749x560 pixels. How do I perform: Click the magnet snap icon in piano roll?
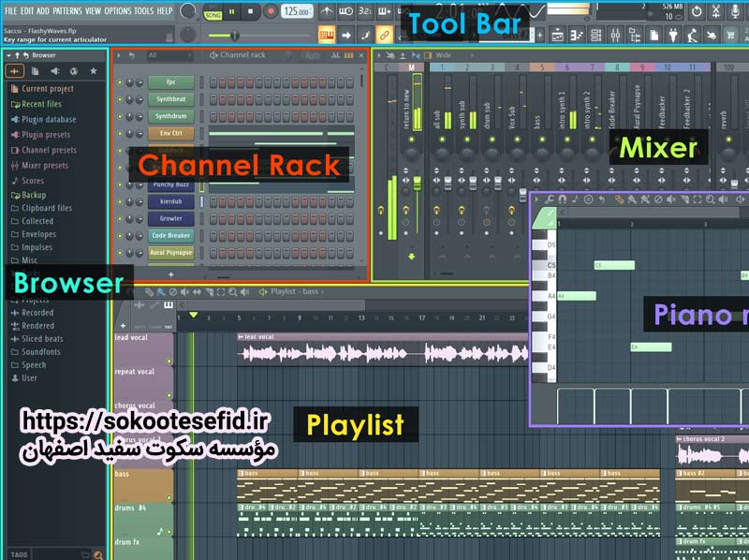point(563,199)
